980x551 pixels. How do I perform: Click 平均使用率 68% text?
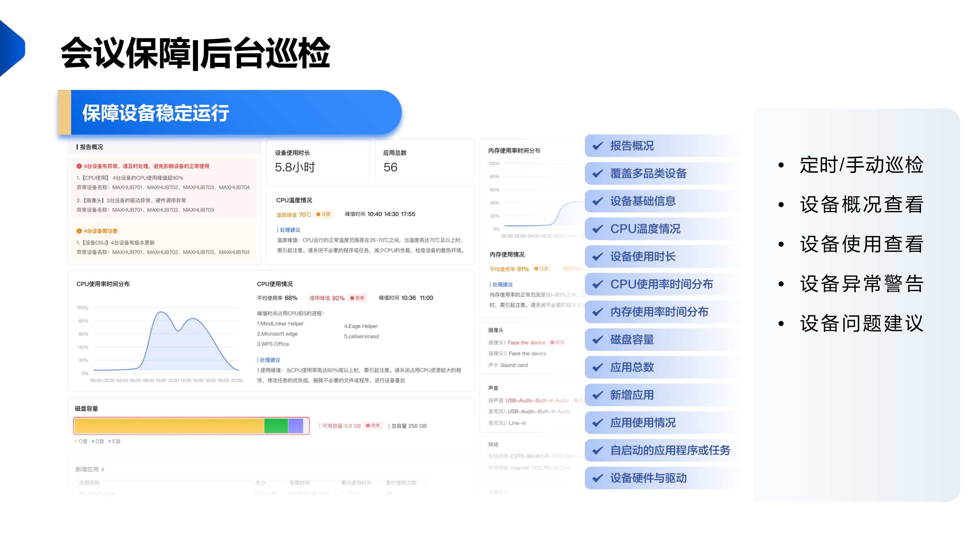tap(277, 298)
